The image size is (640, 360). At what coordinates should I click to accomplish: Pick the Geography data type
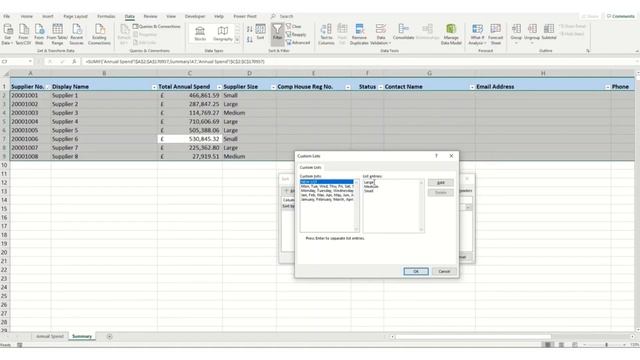222,33
